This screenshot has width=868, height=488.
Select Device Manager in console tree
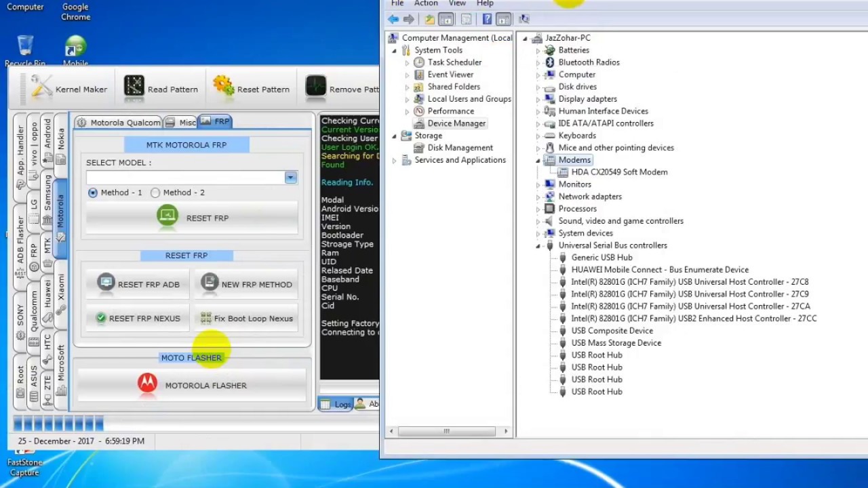point(456,123)
